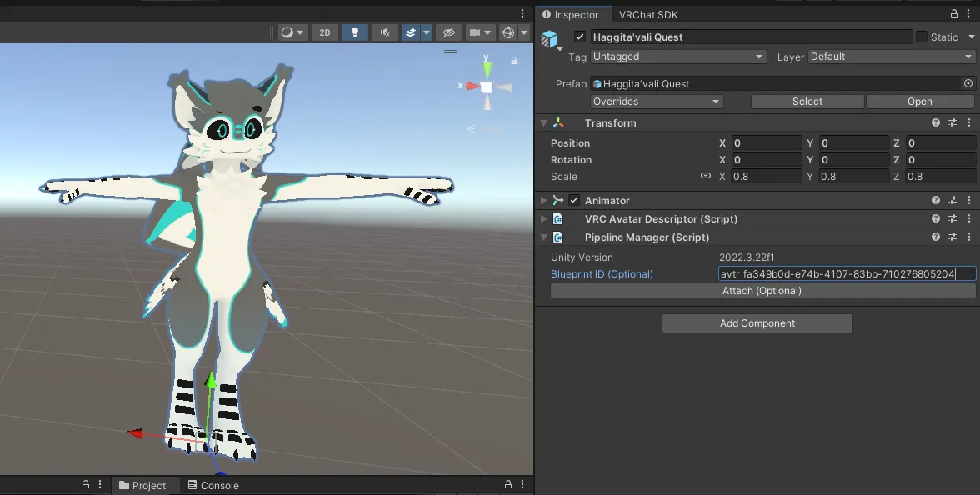This screenshot has height=495, width=980.
Task: Toggle hidden objects visibility eye icon
Action: (448, 32)
